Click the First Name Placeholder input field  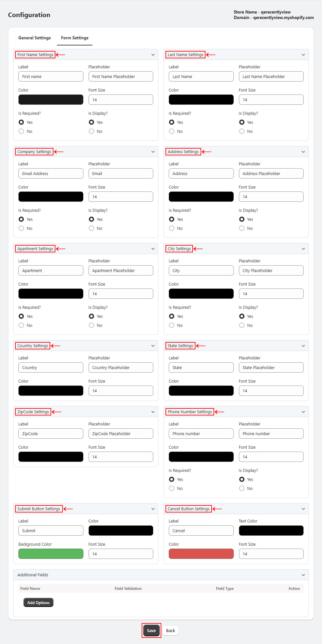tap(121, 77)
